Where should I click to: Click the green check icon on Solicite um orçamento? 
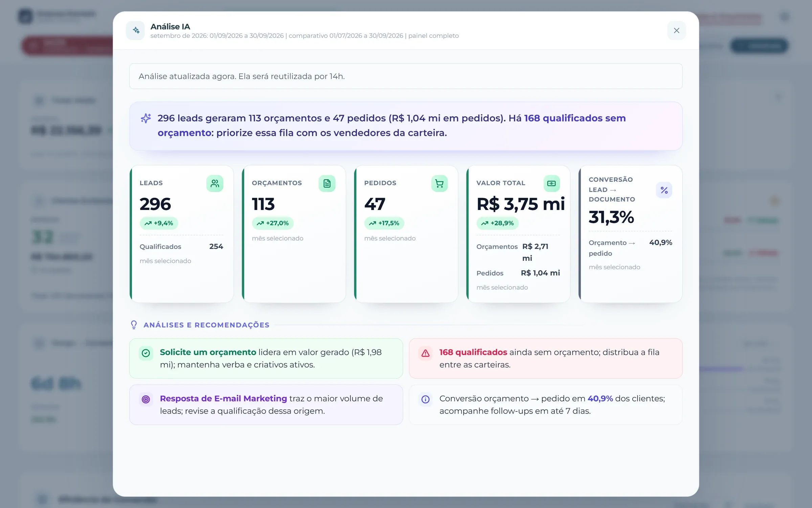pyautogui.click(x=146, y=353)
